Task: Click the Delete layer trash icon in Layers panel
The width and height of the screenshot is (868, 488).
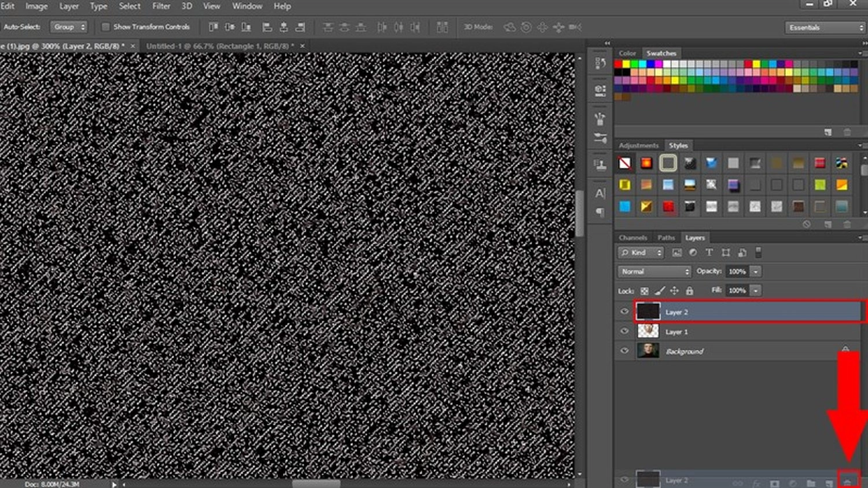Action: tap(848, 482)
